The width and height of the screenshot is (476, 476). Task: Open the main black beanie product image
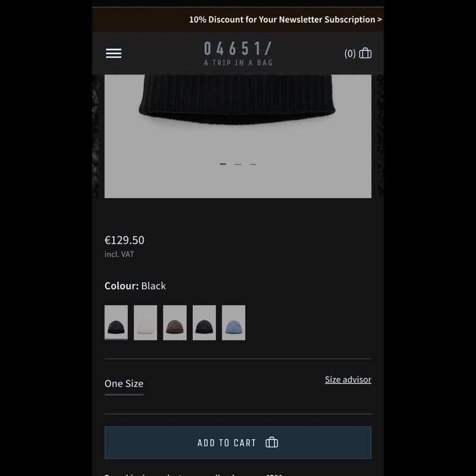[x=238, y=136]
